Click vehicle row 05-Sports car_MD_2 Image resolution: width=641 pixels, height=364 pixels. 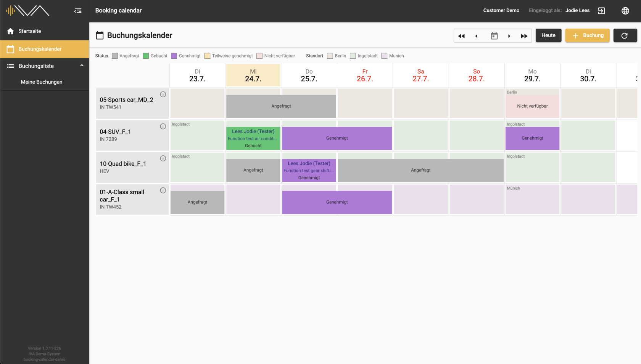click(132, 103)
